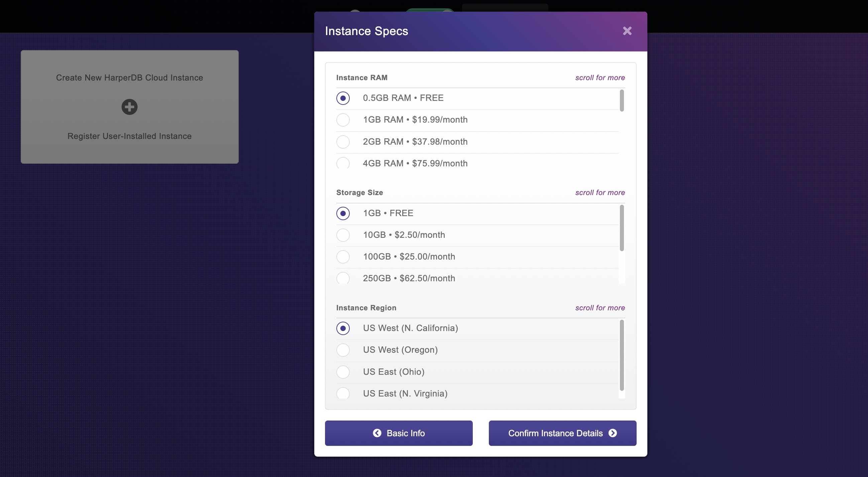The height and width of the screenshot is (477, 868).
Task: Click the Storage Size list scrollbar
Action: [622, 228]
